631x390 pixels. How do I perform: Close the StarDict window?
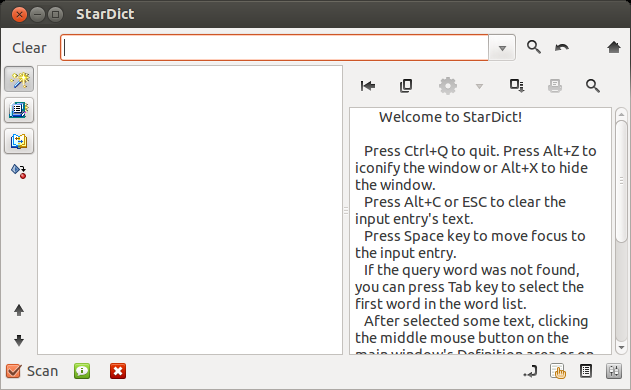pos(19,14)
